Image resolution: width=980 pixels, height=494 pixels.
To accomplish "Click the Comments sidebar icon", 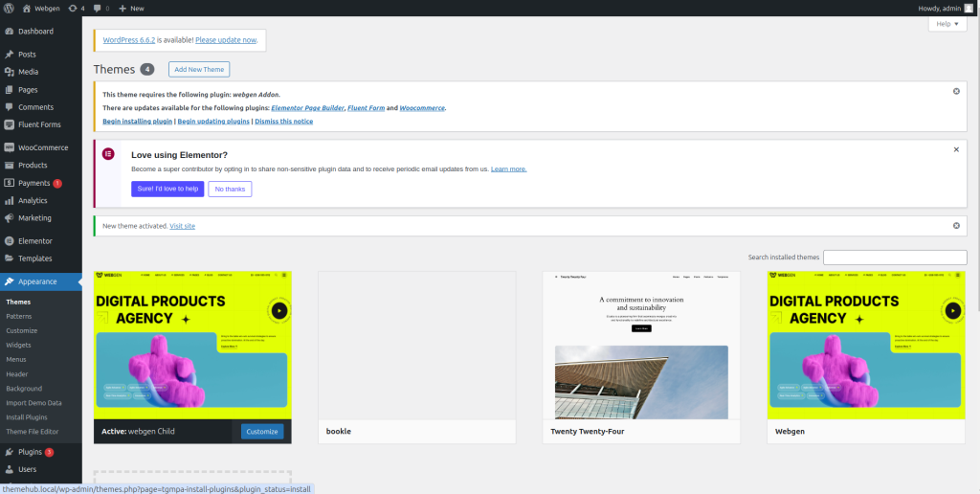I will [9, 107].
